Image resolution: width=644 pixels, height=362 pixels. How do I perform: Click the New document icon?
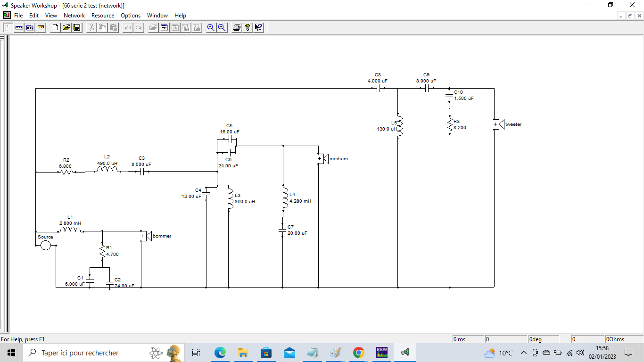(x=55, y=28)
